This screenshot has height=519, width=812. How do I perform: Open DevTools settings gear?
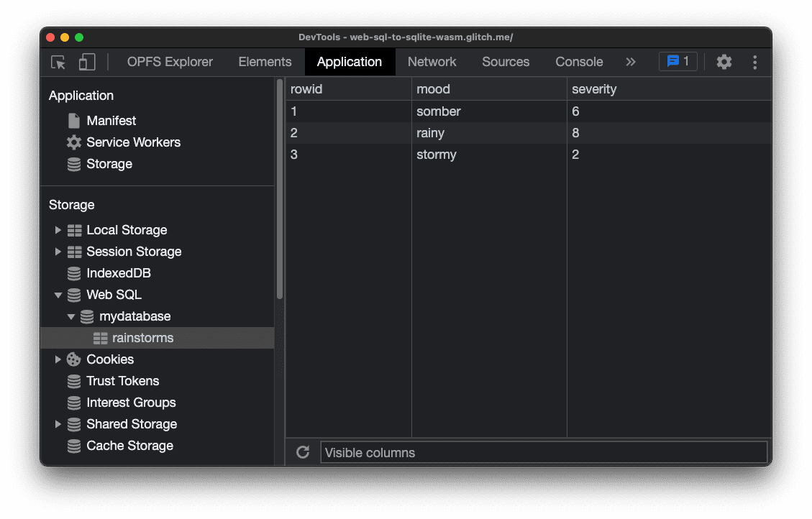pyautogui.click(x=724, y=62)
